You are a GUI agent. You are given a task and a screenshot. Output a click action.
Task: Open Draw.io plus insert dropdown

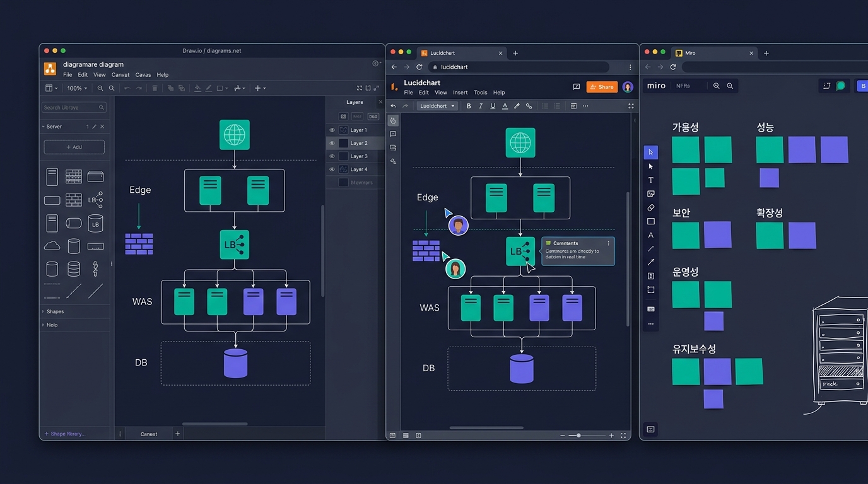pos(260,88)
